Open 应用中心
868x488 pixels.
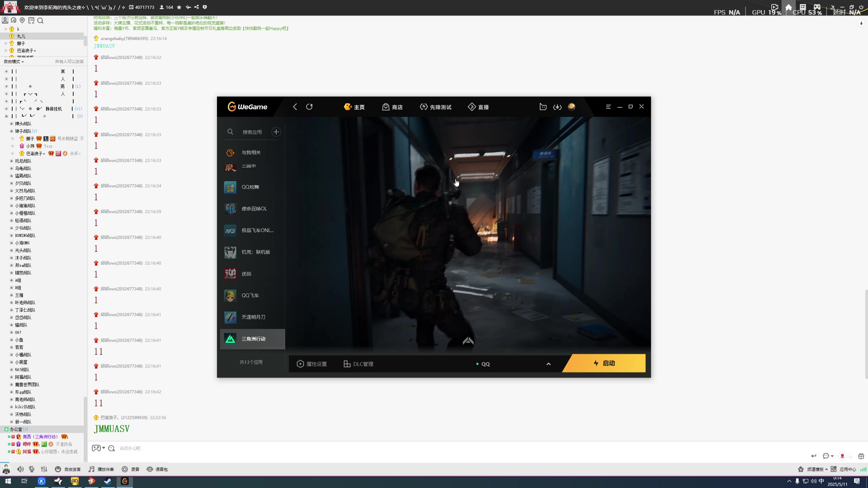[843, 469]
